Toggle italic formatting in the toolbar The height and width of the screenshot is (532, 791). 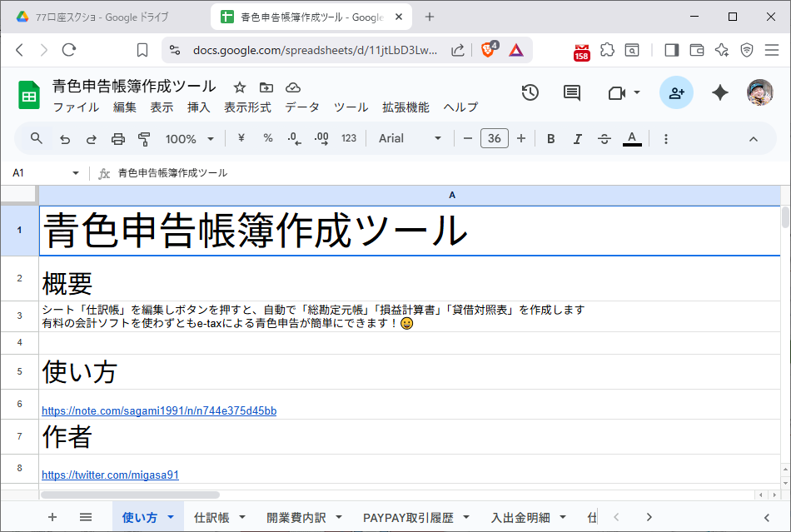[x=578, y=138]
